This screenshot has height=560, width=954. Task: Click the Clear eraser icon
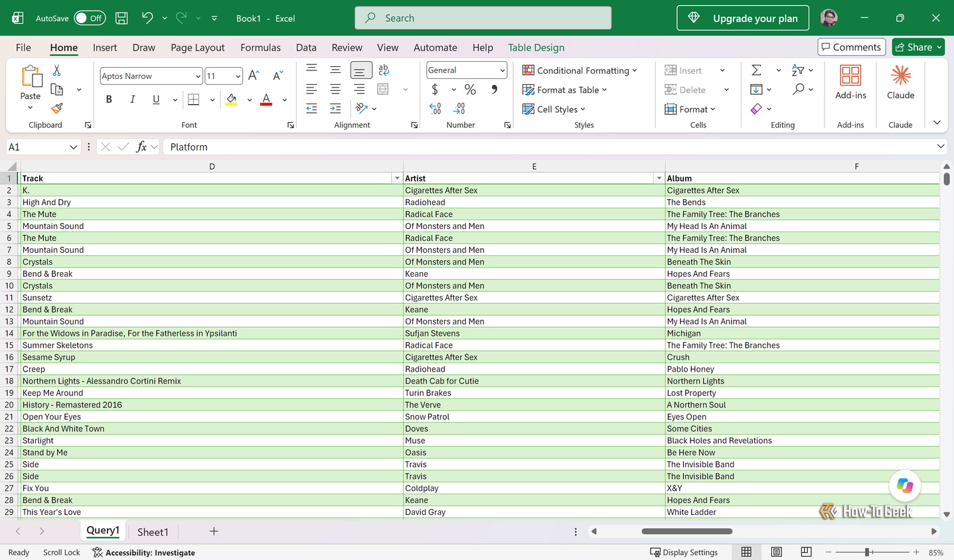click(x=756, y=109)
